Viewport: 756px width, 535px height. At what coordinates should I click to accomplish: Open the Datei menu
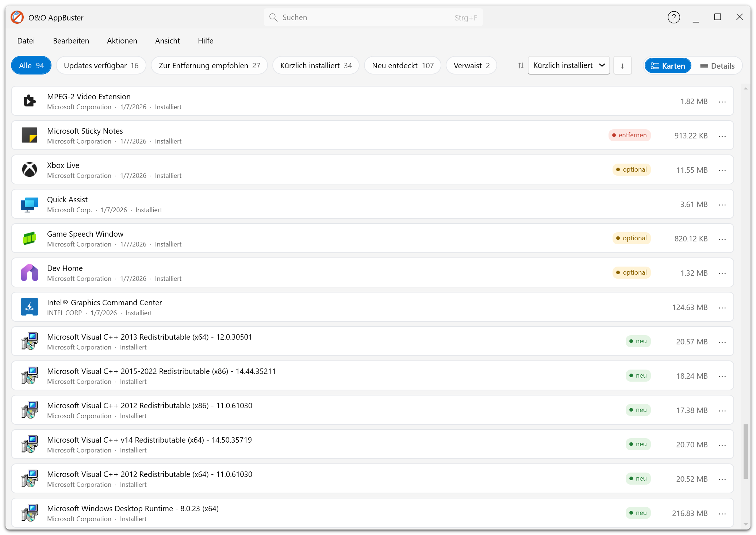[x=26, y=41]
